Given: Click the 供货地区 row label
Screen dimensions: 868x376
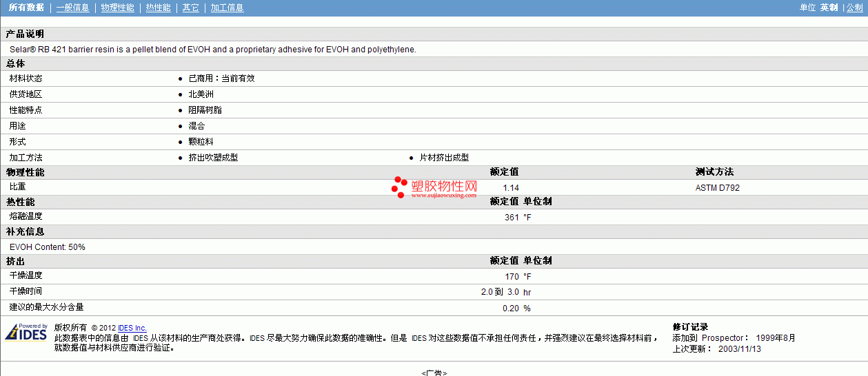Looking at the screenshot, I should (26, 94).
